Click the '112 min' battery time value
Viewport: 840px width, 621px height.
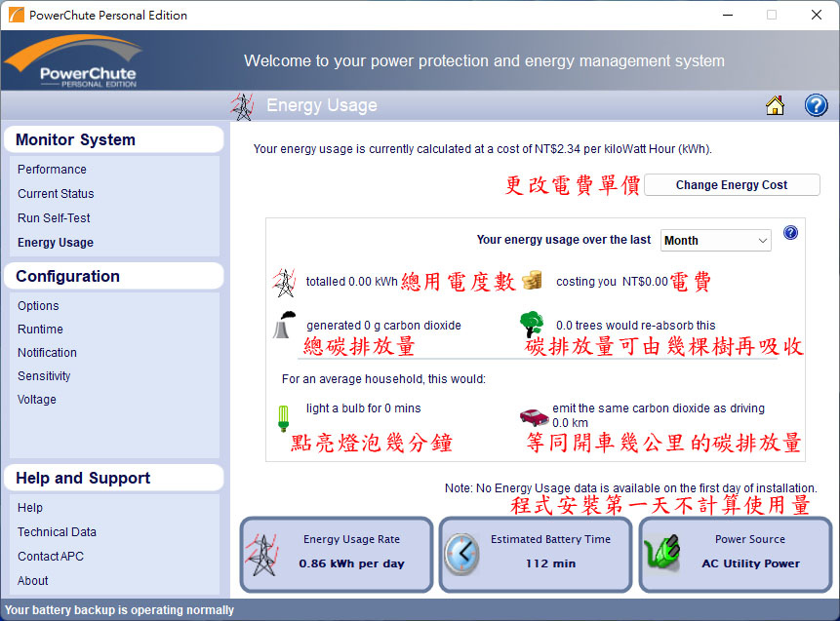[x=550, y=563]
